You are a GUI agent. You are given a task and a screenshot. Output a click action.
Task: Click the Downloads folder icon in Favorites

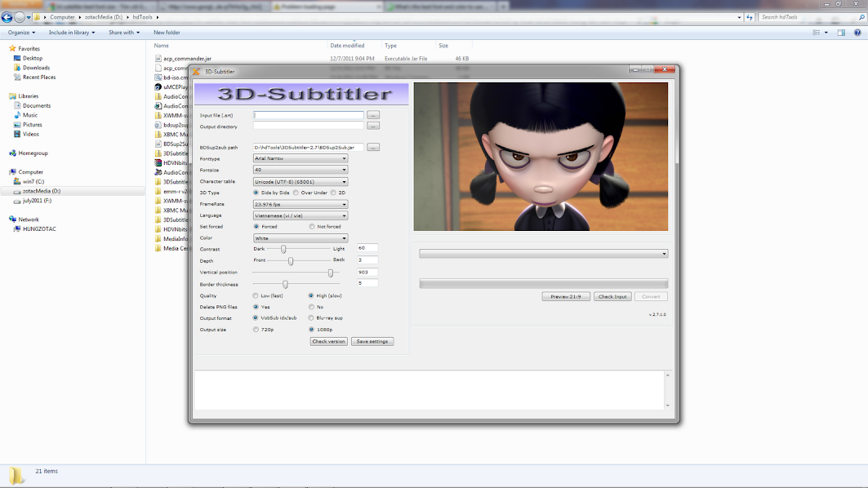click(x=17, y=68)
